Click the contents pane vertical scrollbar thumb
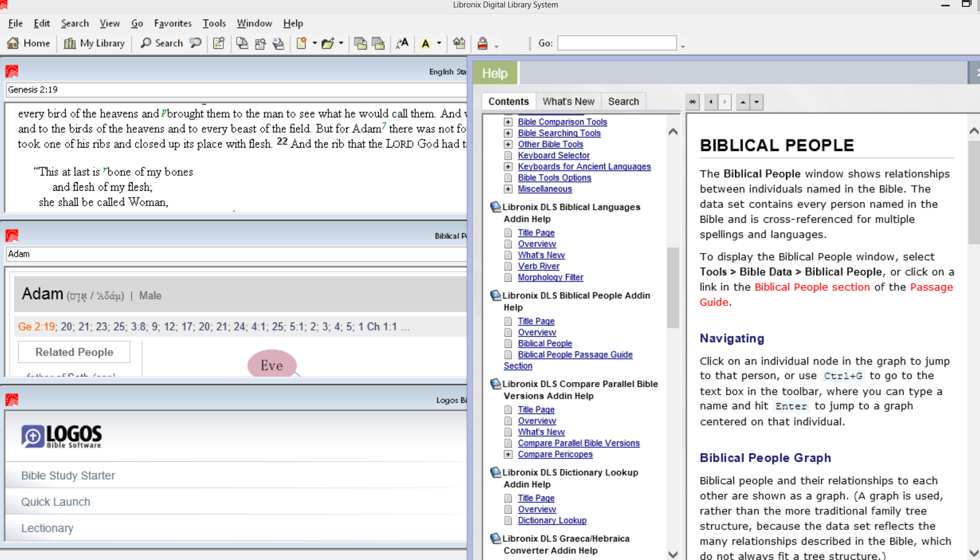The width and height of the screenshot is (980, 560). (673, 287)
